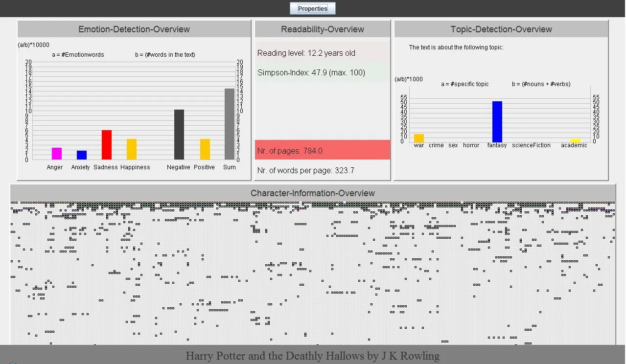
Task: Click the Nr. of words per page row
Action: [x=323, y=170]
